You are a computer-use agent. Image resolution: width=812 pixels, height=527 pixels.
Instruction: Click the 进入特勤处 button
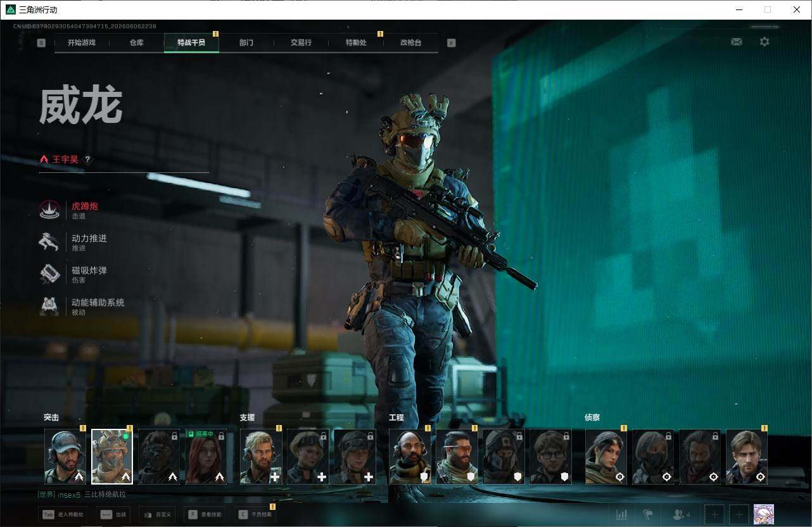(63, 515)
